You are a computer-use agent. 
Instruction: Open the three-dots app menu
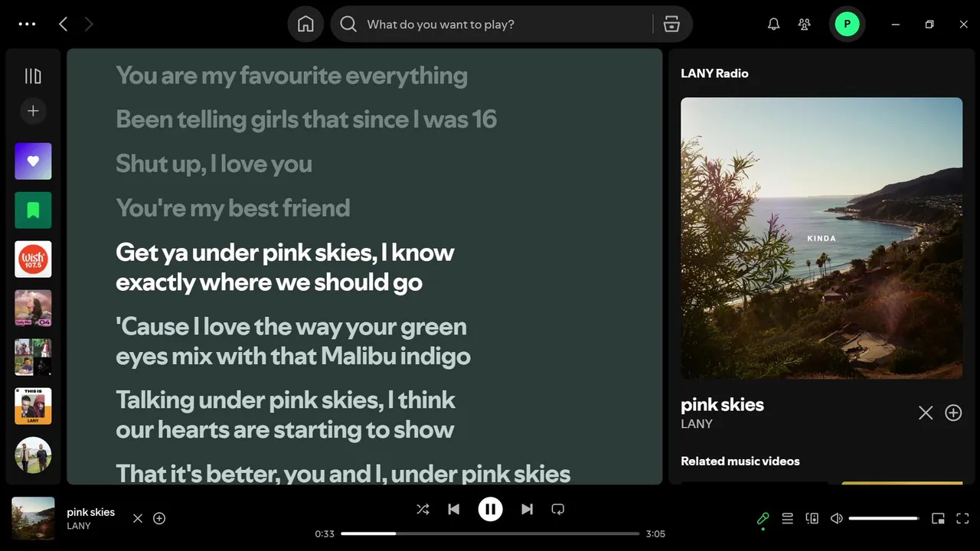click(x=27, y=24)
